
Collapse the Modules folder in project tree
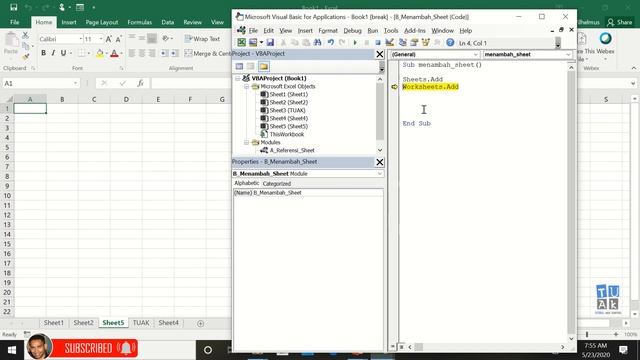click(x=247, y=142)
